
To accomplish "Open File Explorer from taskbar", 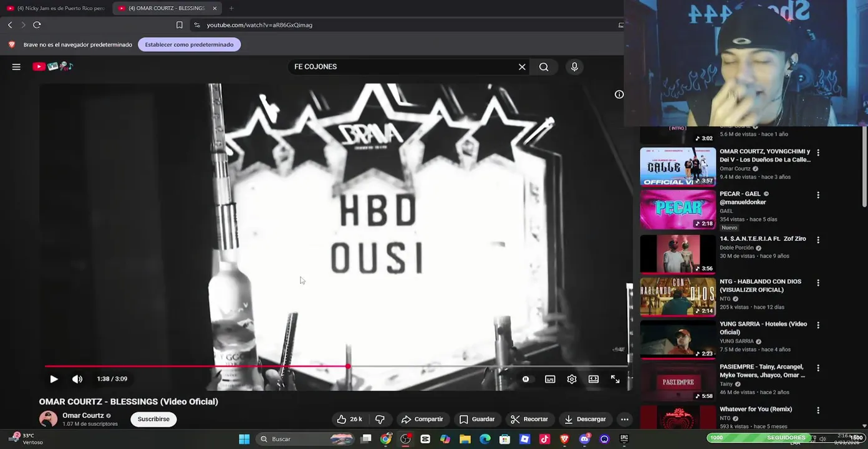I will click(465, 439).
